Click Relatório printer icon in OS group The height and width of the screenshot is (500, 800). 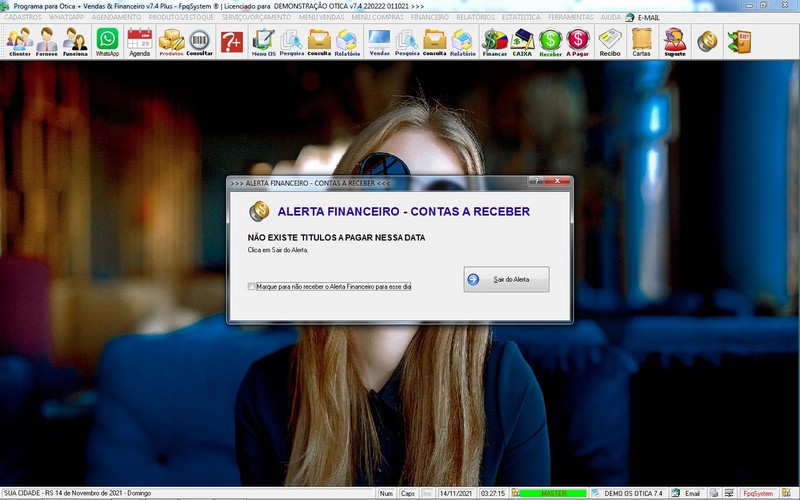(x=347, y=42)
